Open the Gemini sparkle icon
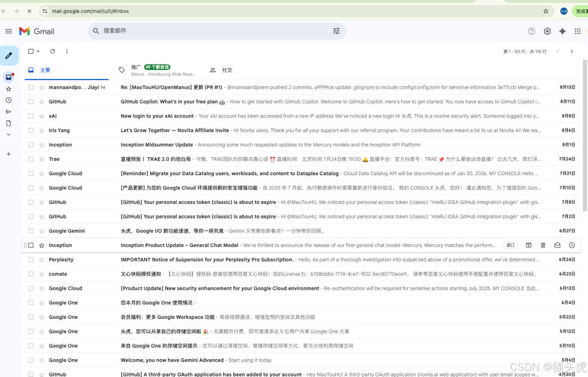This screenshot has width=588, height=377. [562, 32]
